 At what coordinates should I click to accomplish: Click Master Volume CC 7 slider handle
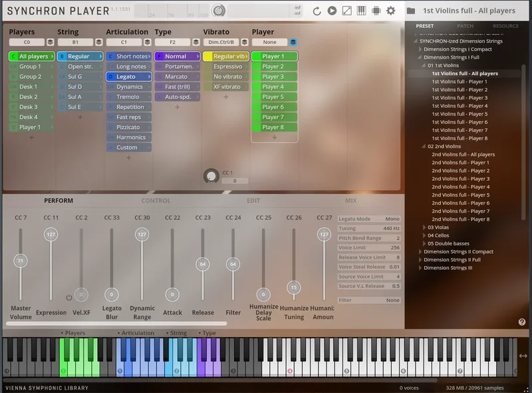[x=21, y=261]
